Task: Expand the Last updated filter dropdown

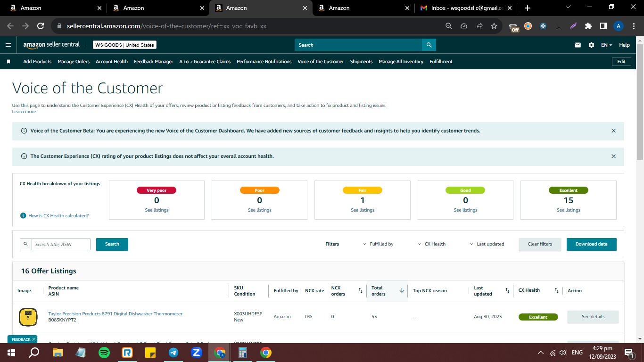Action: click(x=487, y=244)
